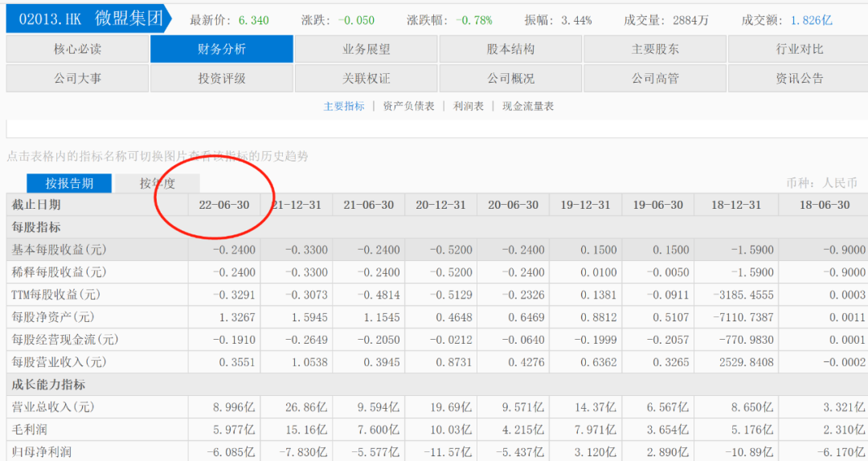The width and height of the screenshot is (868, 461).
Task: Open the 关联权证 tab
Action: coord(366,79)
